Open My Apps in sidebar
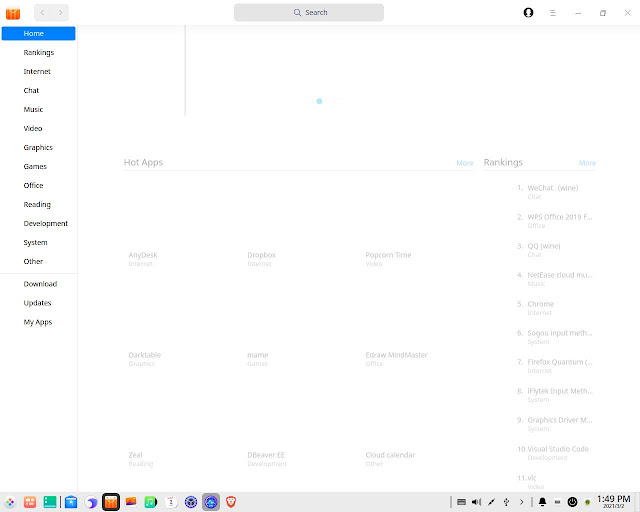The width and height of the screenshot is (640, 512). 38,322
